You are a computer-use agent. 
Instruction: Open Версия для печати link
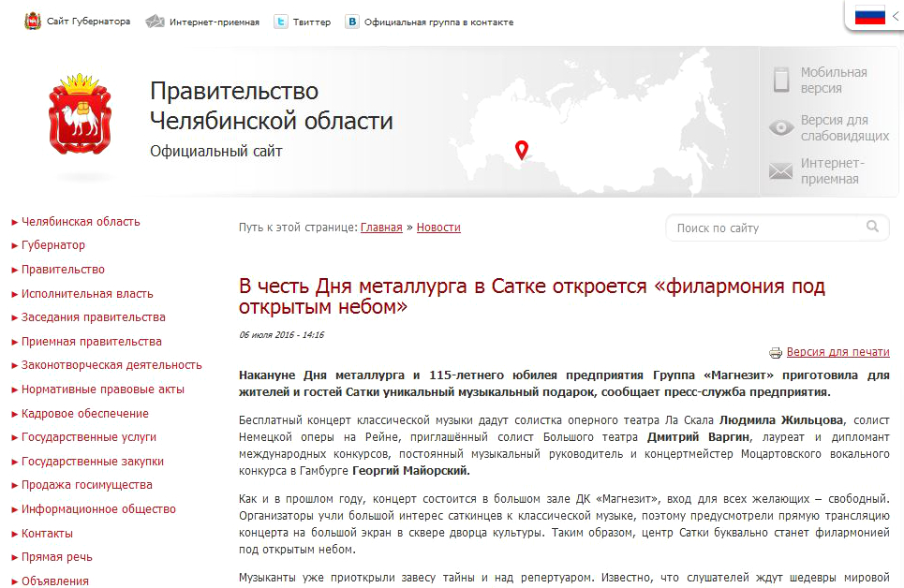coord(837,352)
